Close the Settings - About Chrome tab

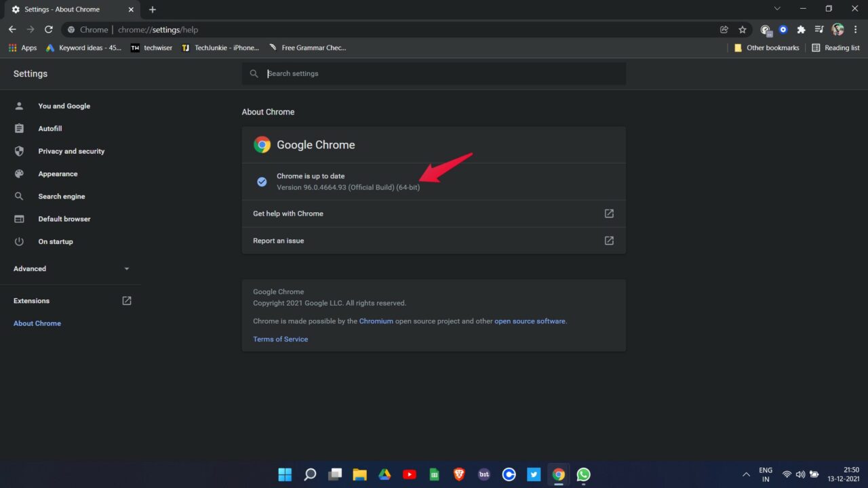130,9
